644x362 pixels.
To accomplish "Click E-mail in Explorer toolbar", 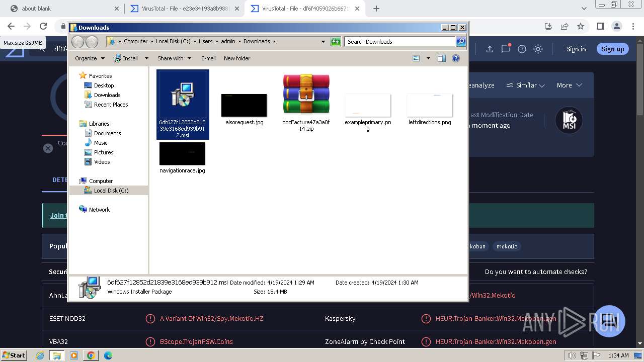I will 208,58.
